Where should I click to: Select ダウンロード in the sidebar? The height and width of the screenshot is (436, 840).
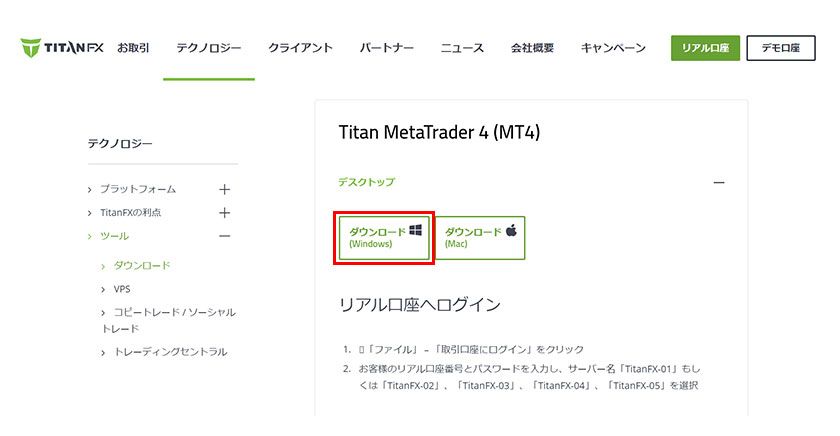coord(141,266)
